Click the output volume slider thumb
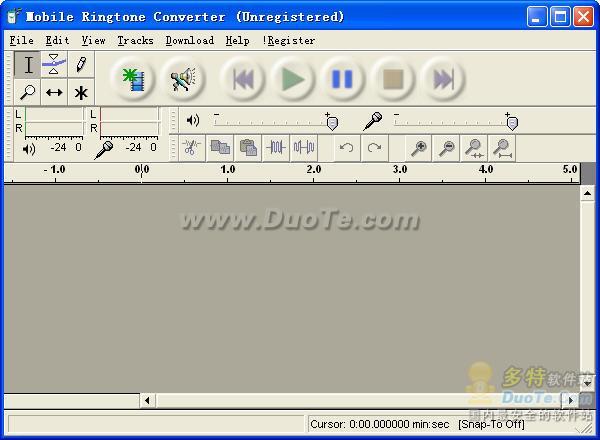Viewport: 600px width, 440px height. point(333,123)
